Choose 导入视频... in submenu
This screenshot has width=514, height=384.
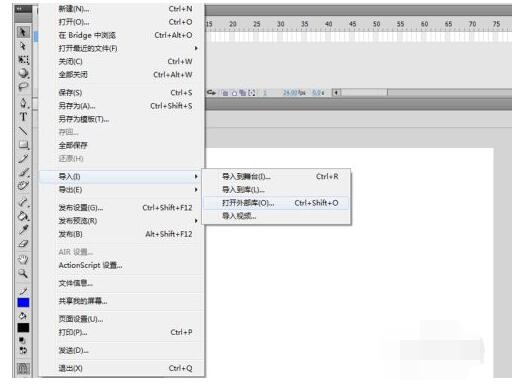(x=276, y=216)
